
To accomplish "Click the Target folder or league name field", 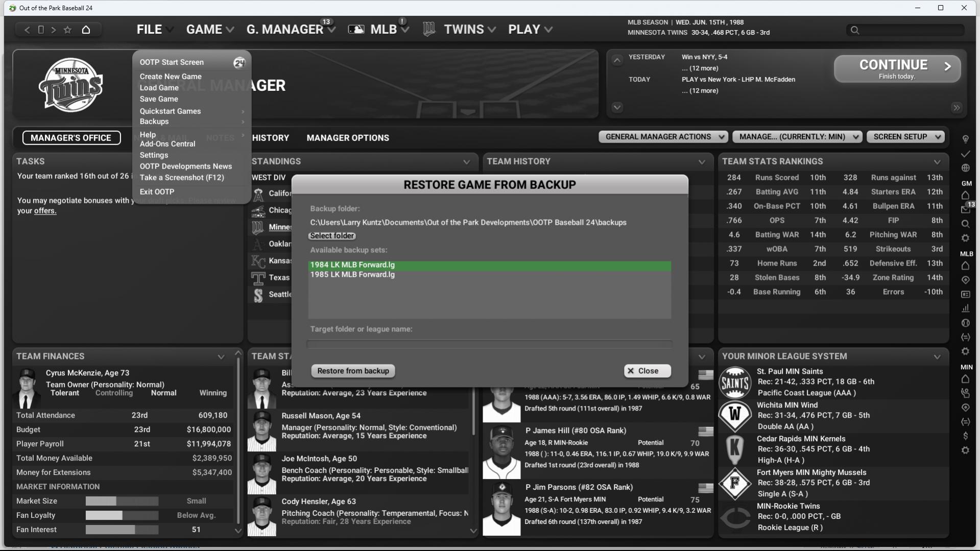I will coord(489,344).
